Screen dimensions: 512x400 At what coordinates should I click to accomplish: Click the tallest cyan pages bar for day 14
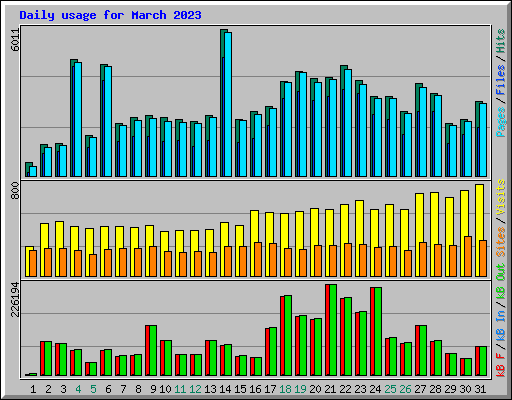tap(228, 104)
